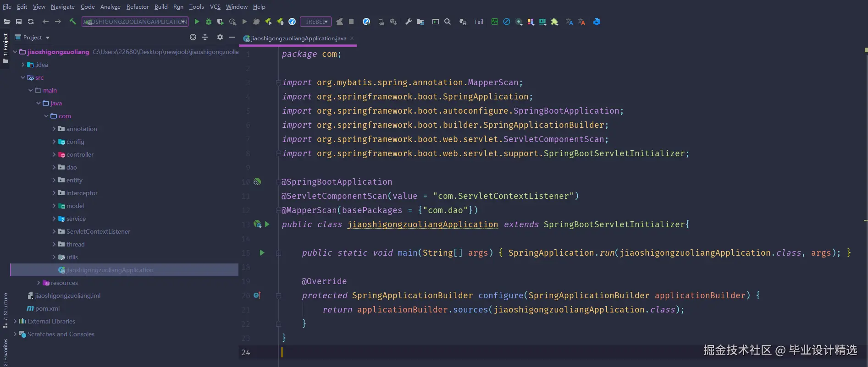
Task: Start debugging with the green bug icon
Action: click(209, 22)
